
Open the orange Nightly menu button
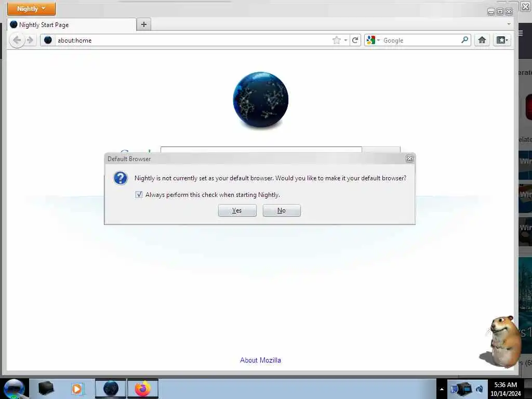tap(31, 8)
